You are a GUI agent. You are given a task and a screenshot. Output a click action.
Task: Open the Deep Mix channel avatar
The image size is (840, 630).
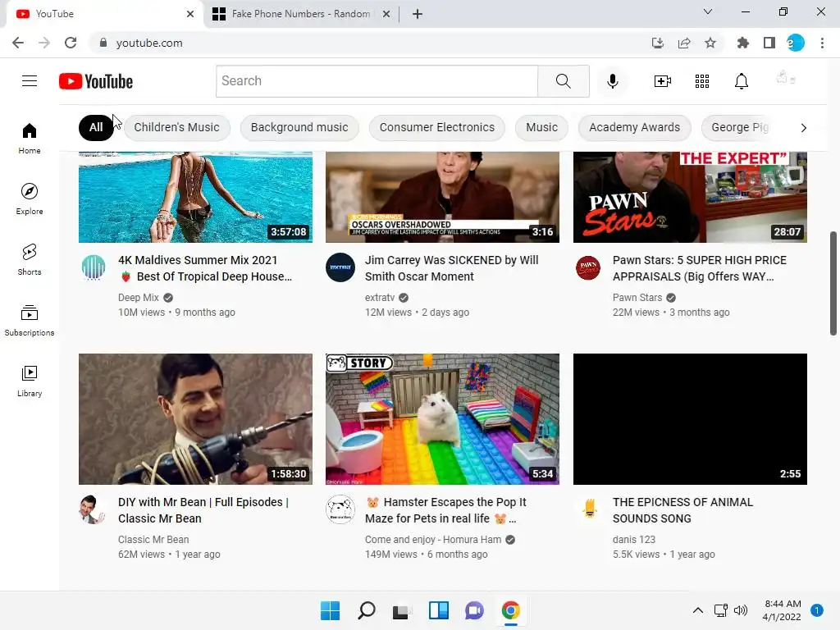tap(94, 267)
